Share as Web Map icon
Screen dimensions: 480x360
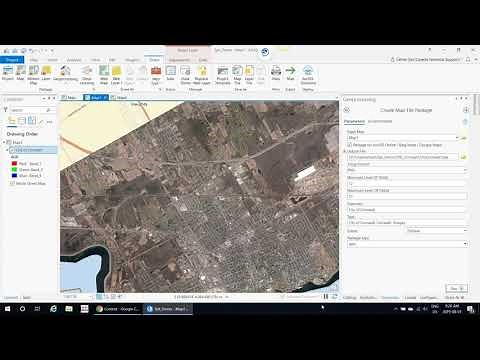(104, 71)
